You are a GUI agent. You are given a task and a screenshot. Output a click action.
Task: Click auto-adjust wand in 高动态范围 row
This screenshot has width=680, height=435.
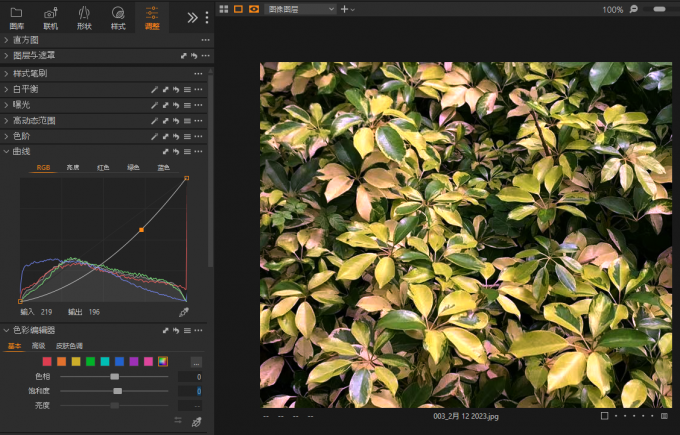click(x=154, y=121)
